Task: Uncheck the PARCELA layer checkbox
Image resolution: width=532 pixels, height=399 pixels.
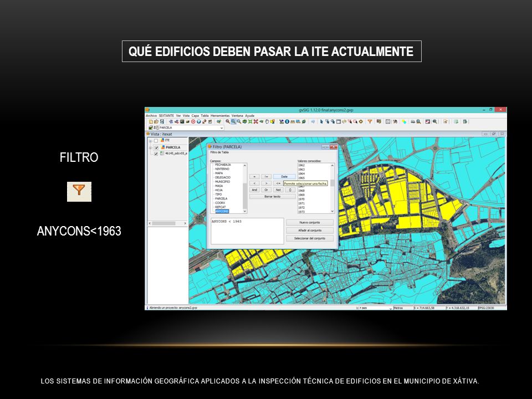Action: pos(156,147)
